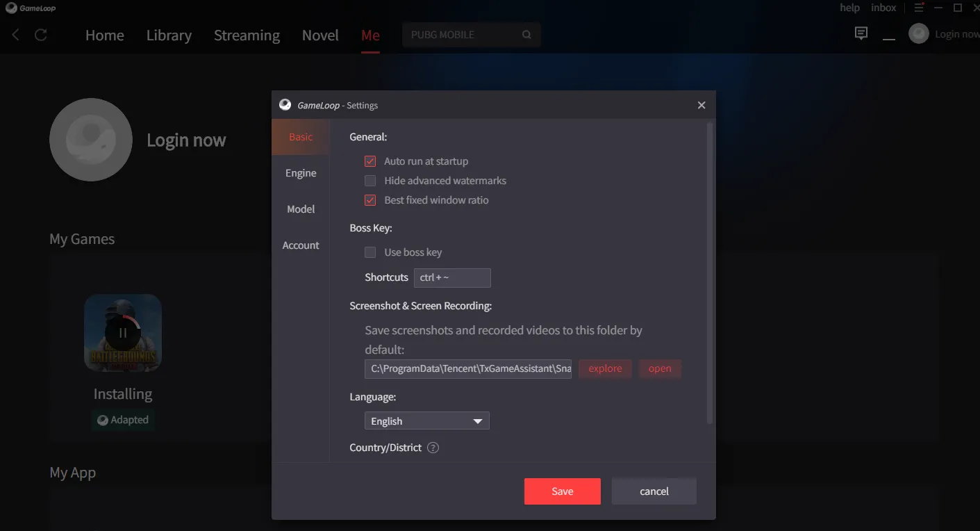Screen dimensions: 980x531
Task: Click the open button next to explore
Action: (660, 368)
